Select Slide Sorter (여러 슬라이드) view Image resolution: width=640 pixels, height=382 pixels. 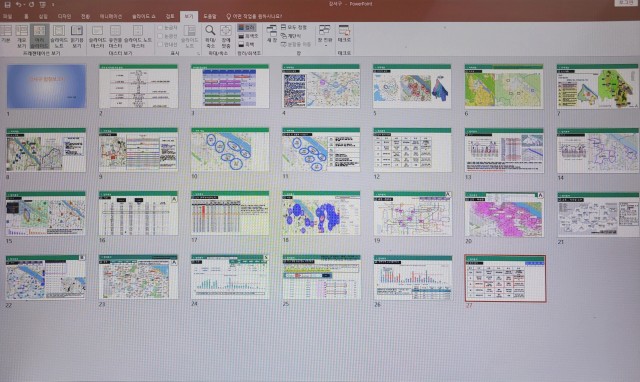click(39, 36)
